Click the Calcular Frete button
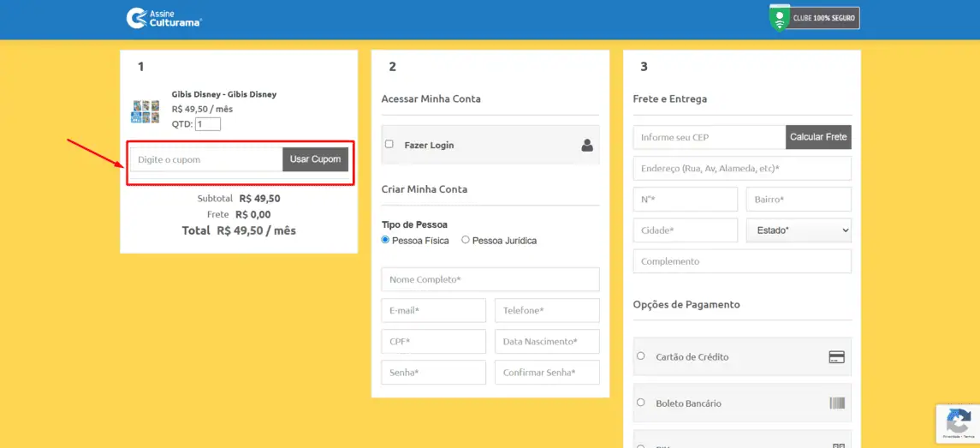980x448 pixels. (818, 137)
